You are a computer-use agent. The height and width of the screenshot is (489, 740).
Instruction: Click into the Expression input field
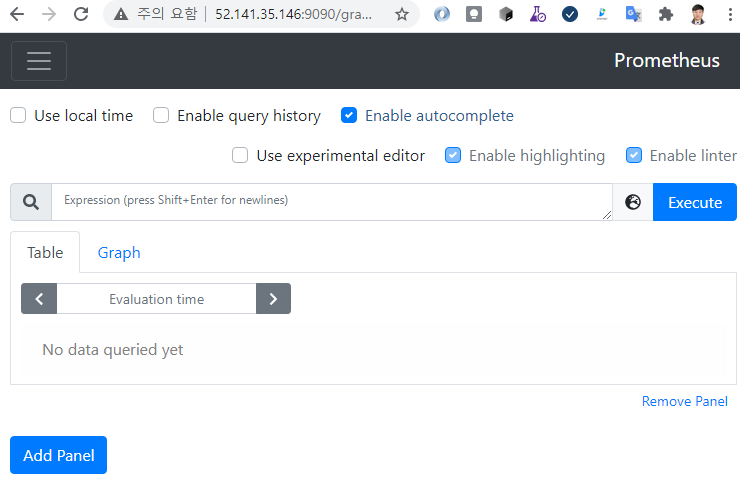click(330, 201)
